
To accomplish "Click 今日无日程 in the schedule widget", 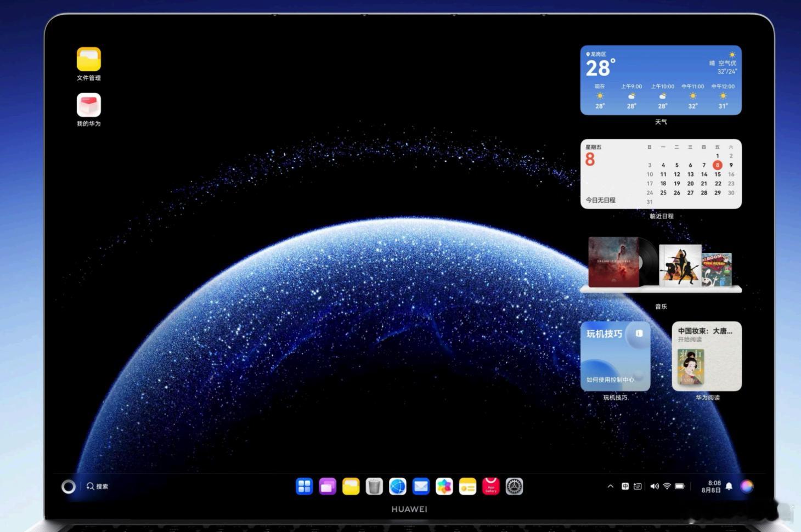I will pyautogui.click(x=600, y=200).
